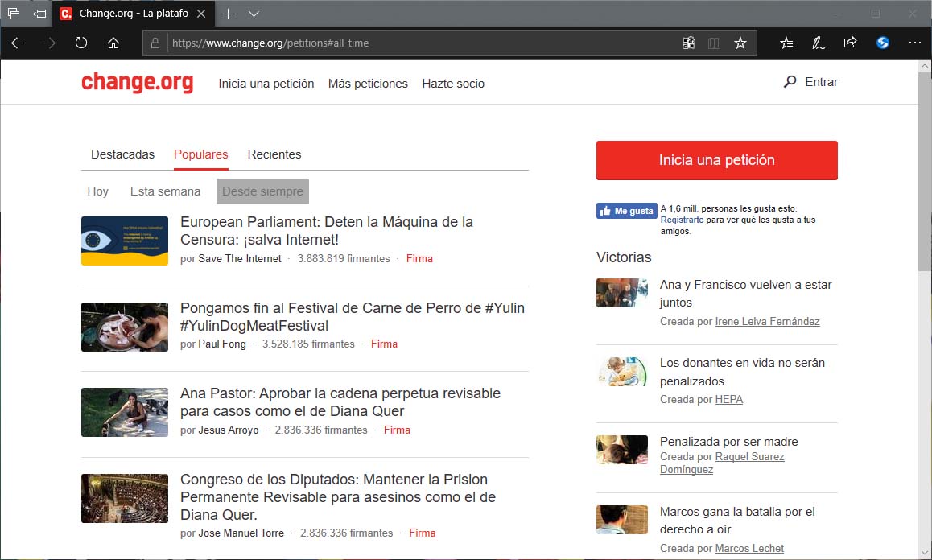Click the Registrarte link
Screen dimensions: 932x560
coord(682,220)
